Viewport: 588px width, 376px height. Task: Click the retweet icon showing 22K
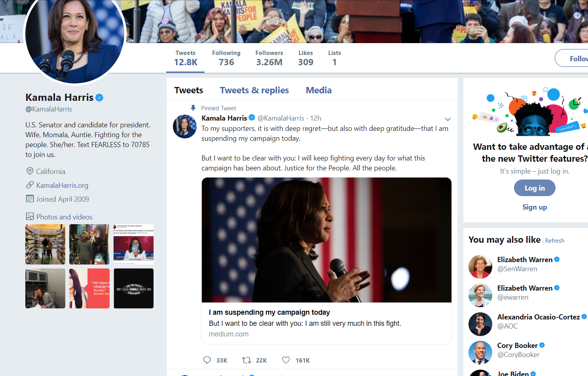point(247,360)
